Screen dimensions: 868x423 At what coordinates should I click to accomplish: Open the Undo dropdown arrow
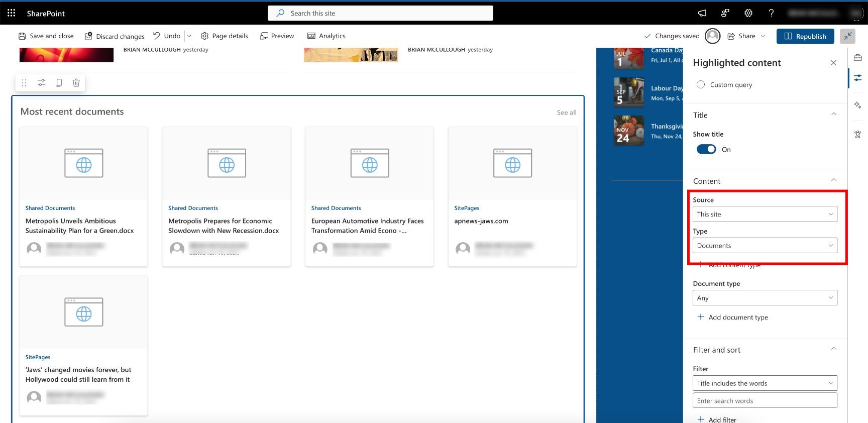pos(189,36)
